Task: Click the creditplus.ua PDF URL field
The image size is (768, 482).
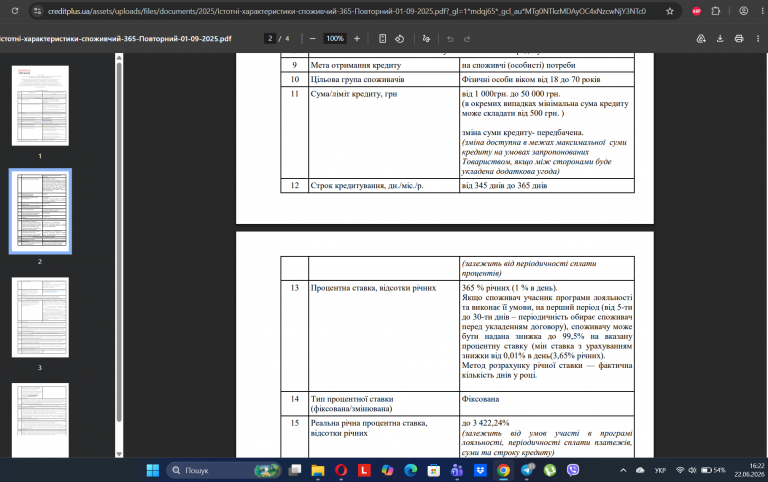Action: click(347, 11)
